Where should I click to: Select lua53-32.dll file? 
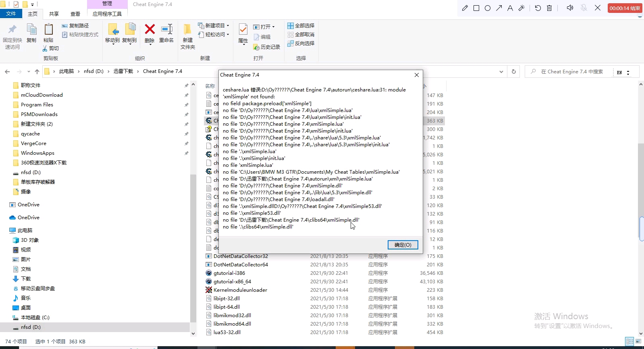click(x=227, y=332)
